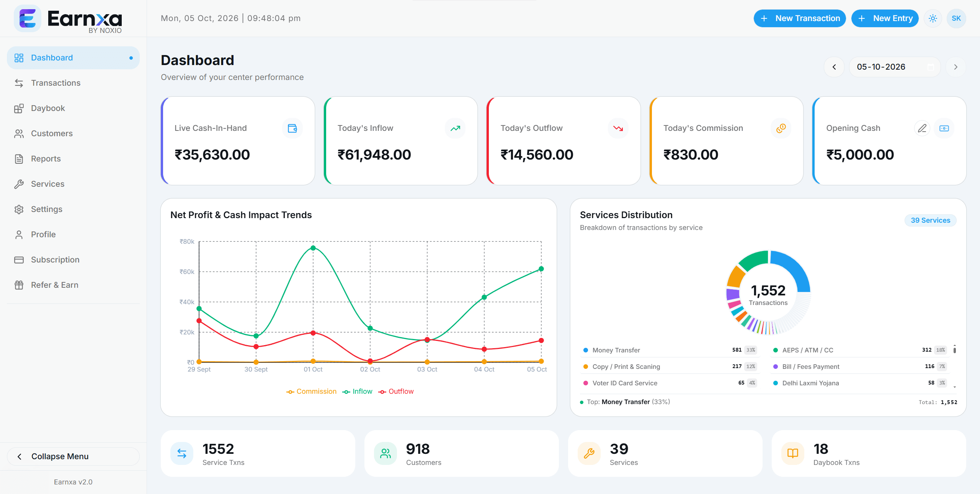Click the Service Txns arrows icon

[182, 453]
